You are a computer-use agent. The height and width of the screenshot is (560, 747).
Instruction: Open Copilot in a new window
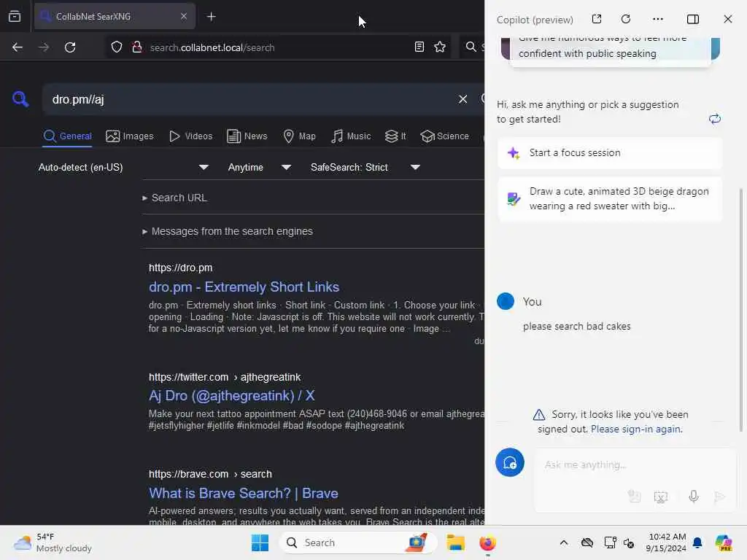pos(597,19)
